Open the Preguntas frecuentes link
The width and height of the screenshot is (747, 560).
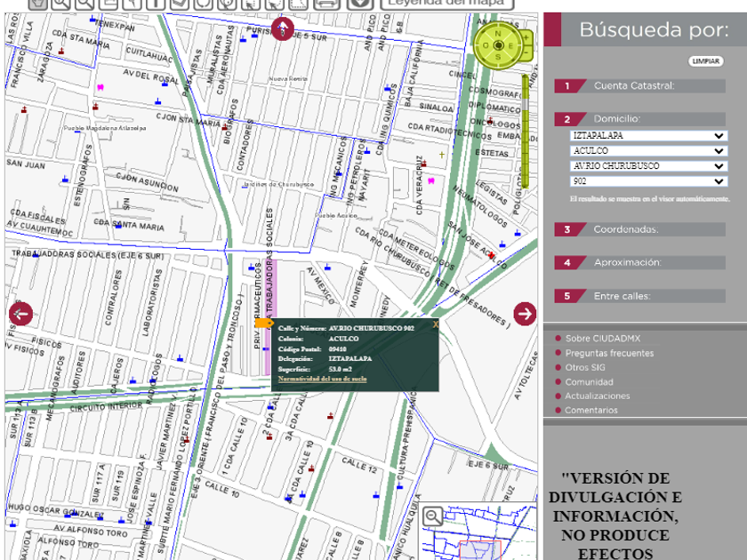point(609,353)
